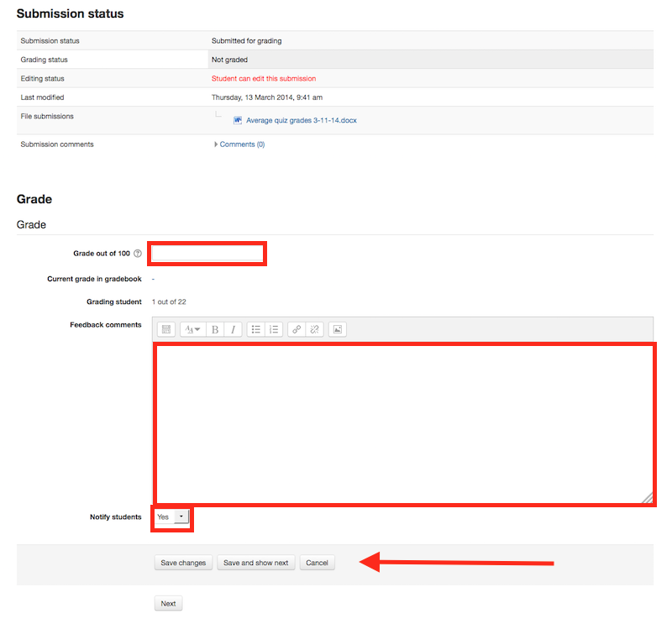
Task: Toggle bold formatting
Action: tap(215, 329)
